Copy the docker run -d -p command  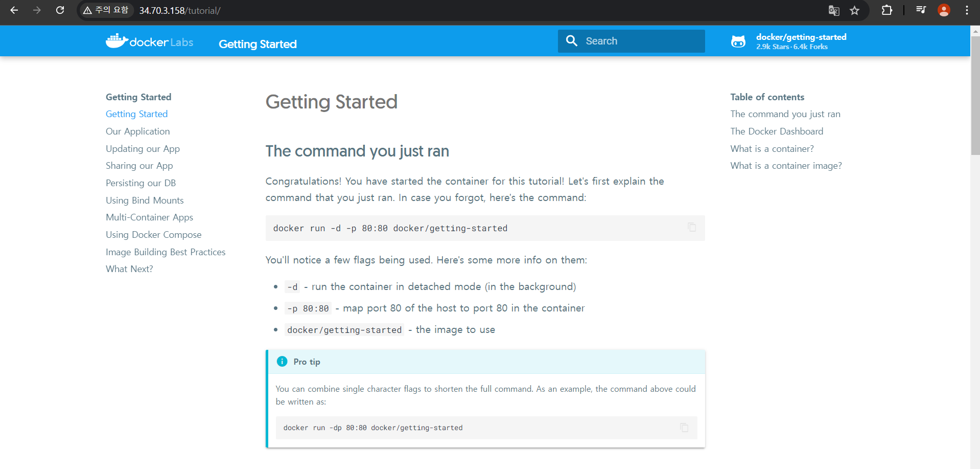pos(692,227)
